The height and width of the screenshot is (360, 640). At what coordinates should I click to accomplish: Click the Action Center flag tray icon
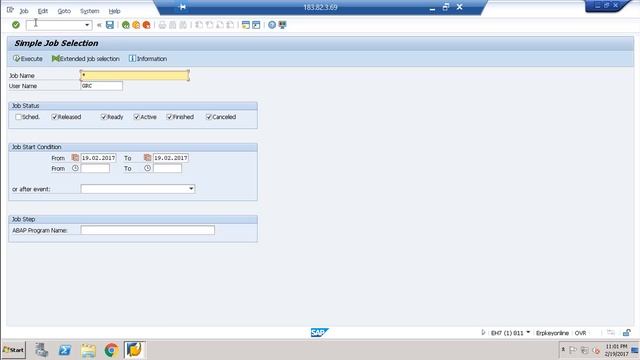573,350
